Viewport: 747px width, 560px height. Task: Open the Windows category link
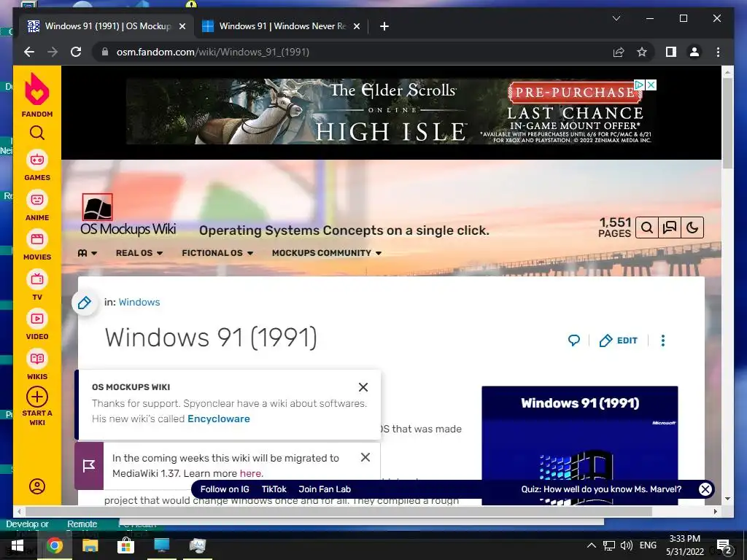pyautogui.click(x=139, y=302)
